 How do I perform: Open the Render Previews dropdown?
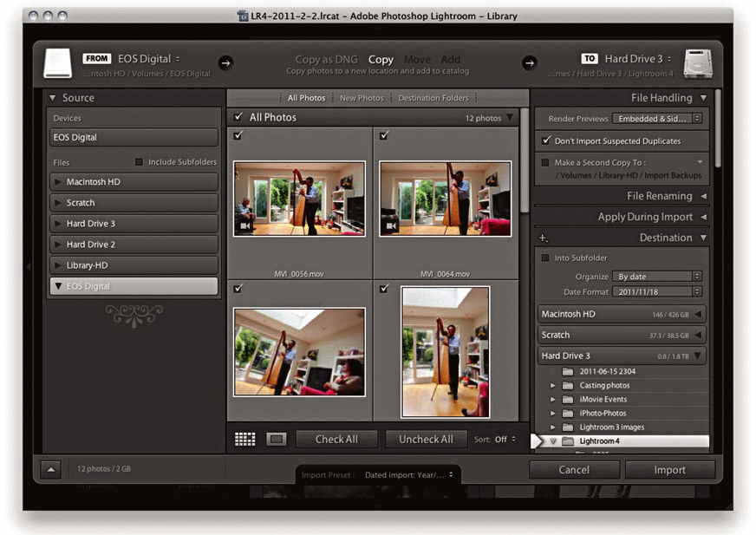pyautogui.click(x=656, y=119)
